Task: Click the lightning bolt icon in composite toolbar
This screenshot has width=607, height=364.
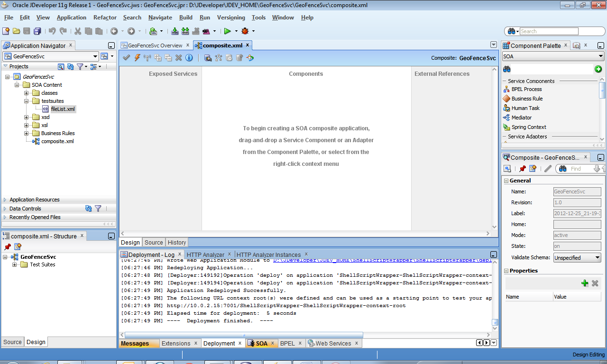Action: [137, 57]
